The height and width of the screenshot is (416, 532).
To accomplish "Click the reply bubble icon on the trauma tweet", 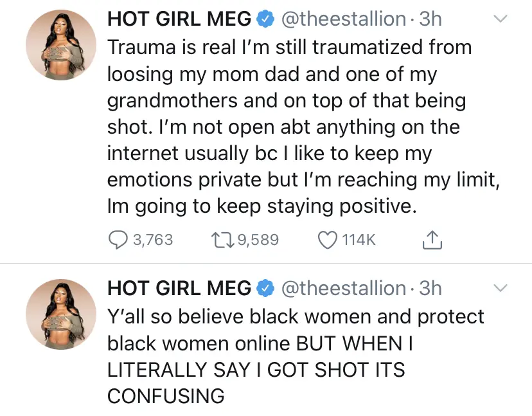I will tap(118, 240).
